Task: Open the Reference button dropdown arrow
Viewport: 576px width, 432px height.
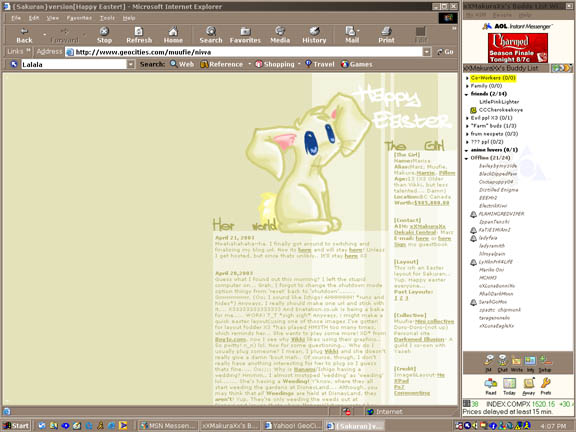Action: (x=249, y=64)
